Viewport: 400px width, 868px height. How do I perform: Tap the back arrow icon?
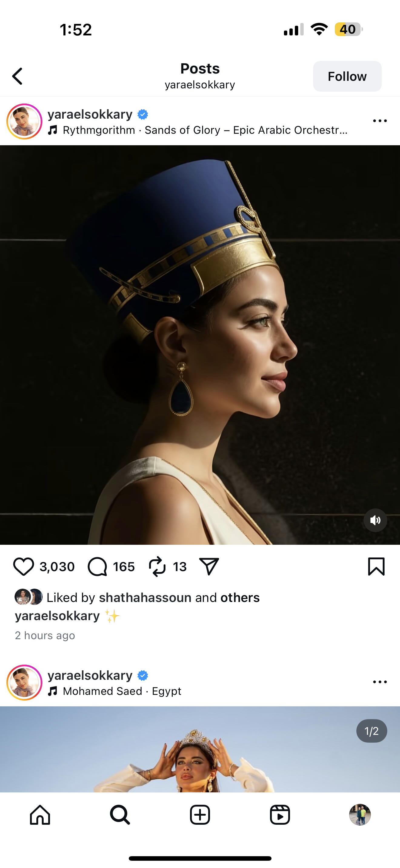coord(18,76)
